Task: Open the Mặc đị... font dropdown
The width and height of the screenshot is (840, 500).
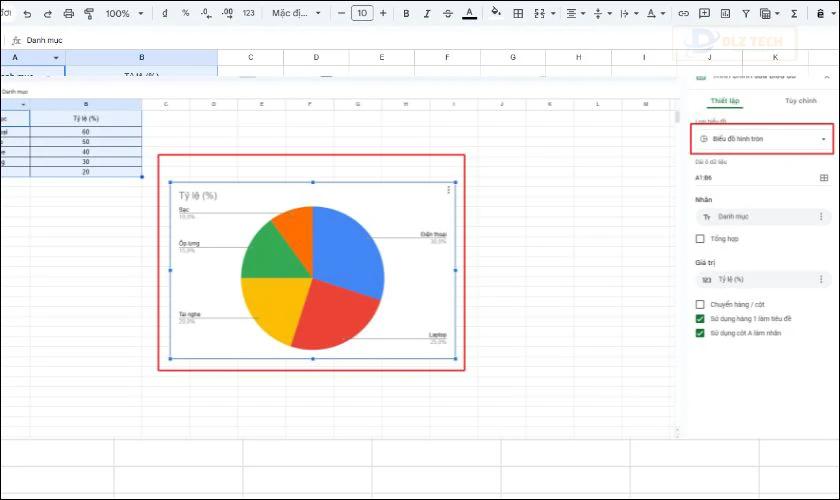Action: click(296, 13)
